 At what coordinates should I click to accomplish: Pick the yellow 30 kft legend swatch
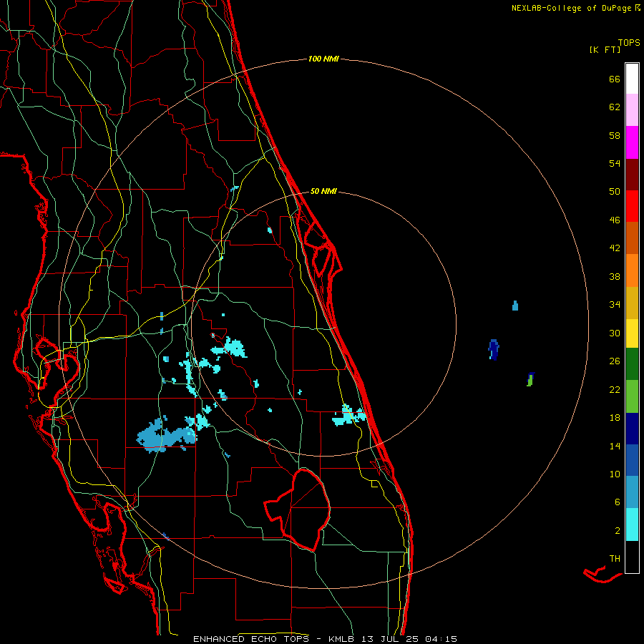coord(632,333)
